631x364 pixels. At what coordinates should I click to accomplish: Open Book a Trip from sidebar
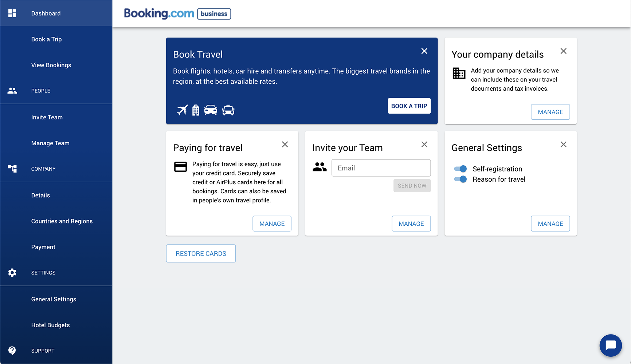coord(46,39)
